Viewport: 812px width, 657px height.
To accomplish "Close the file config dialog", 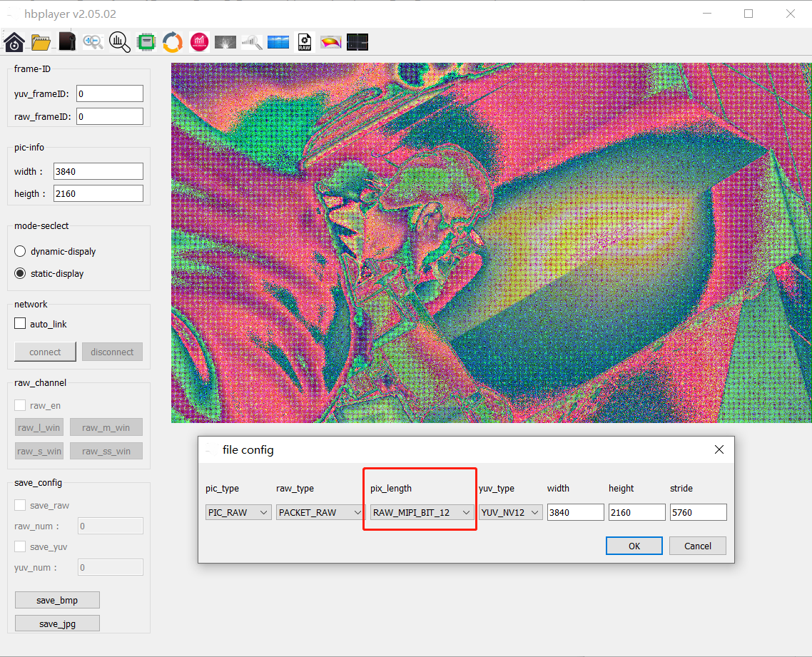I will pos(719,449).
